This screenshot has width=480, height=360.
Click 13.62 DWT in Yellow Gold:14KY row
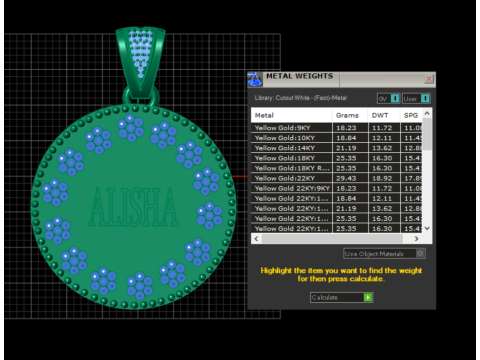pos(382,148)
